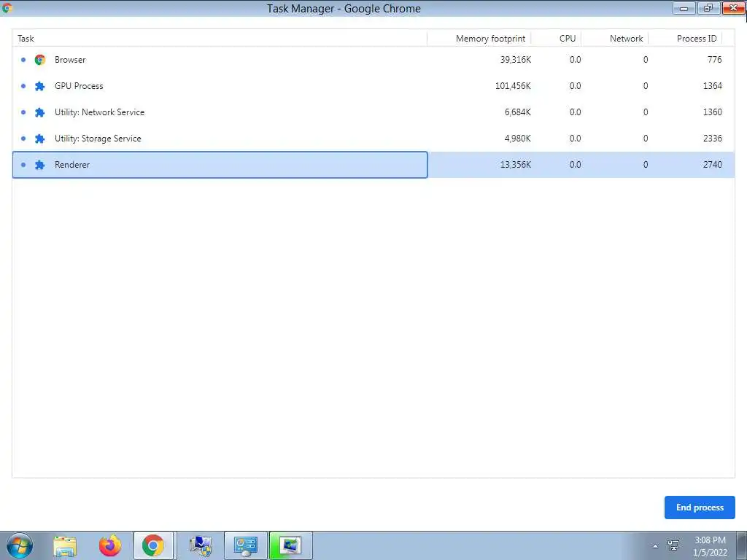Click the 13,356K memory value

pyautogui.click(x=516, y=165)
